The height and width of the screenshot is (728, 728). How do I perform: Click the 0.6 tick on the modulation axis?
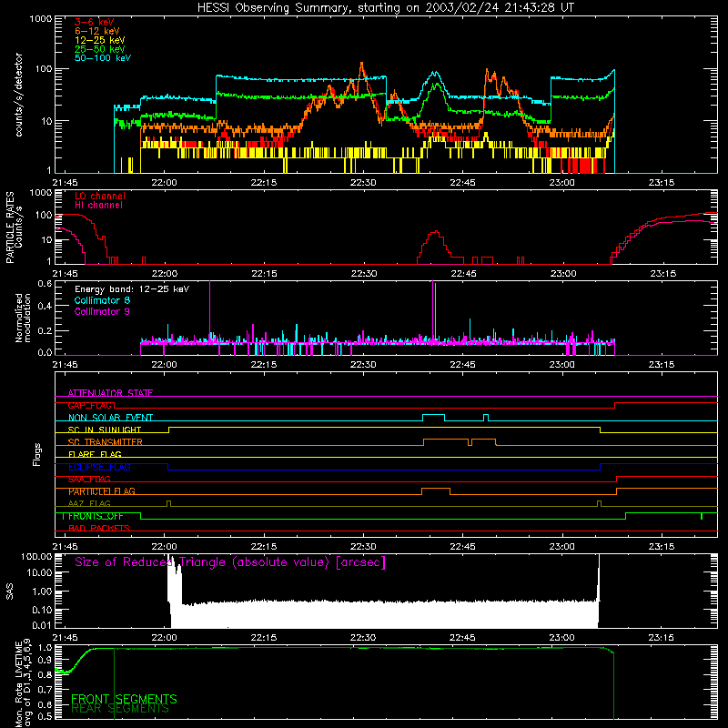click(x=45, y=283)
